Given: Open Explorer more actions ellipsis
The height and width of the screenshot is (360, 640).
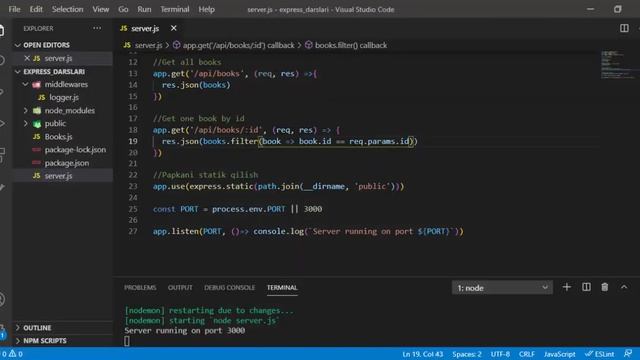Looking at the screenshot, I should click(97, 28).
